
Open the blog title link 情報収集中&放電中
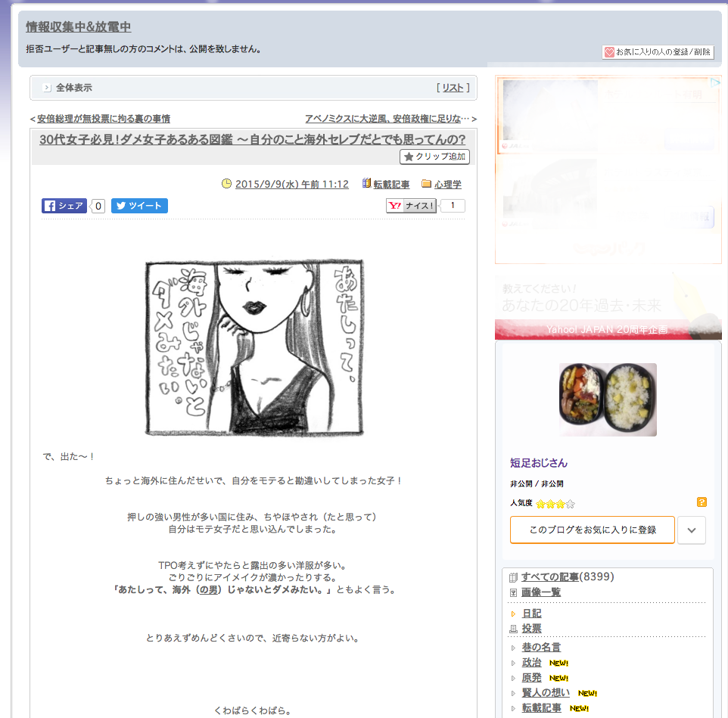coord(78,27)
